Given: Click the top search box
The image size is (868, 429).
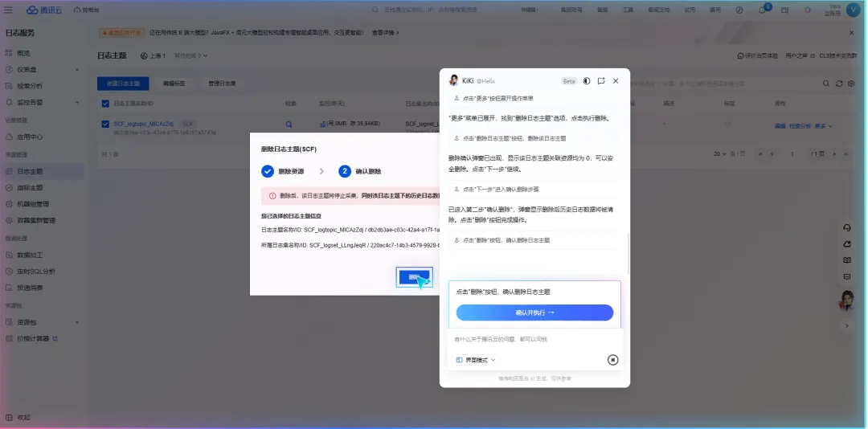Looking at the screenshot, I should (x=437, y=10).
